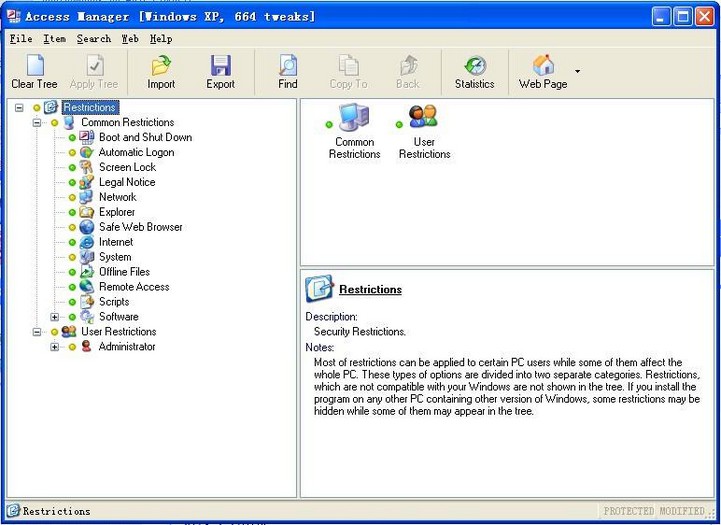The image size is (721, 525).
Task: Click the Remote Access tree icon
Action: (86, 287)
